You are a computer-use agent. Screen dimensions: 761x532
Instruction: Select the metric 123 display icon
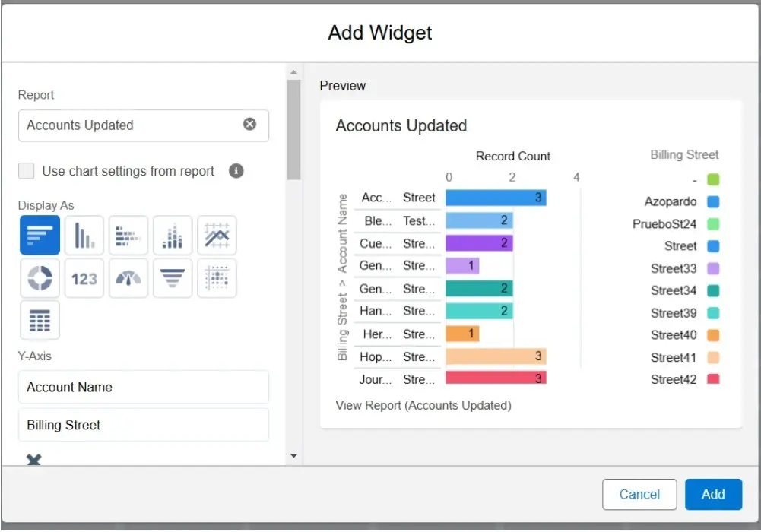[x=84, y=278]
